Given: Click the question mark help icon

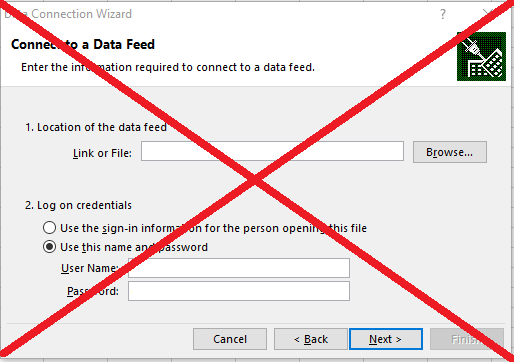Looking at the screenshot, I should coord(443,14).
